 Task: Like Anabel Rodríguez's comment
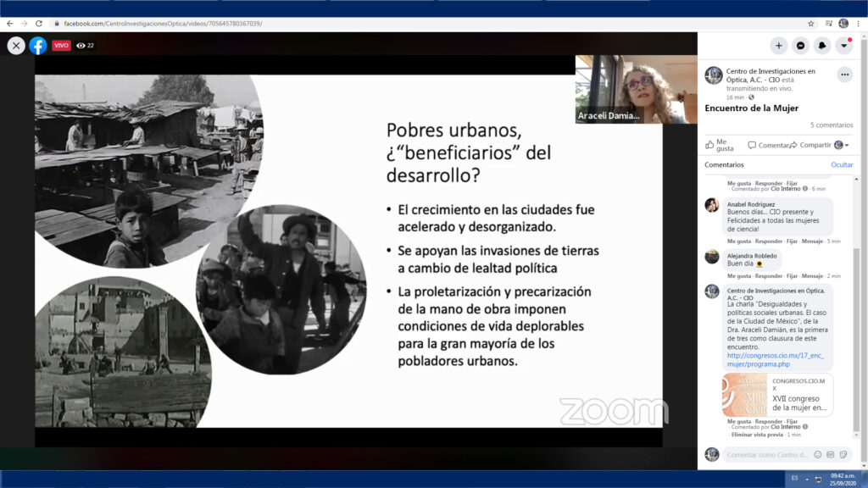click(739, 241)
